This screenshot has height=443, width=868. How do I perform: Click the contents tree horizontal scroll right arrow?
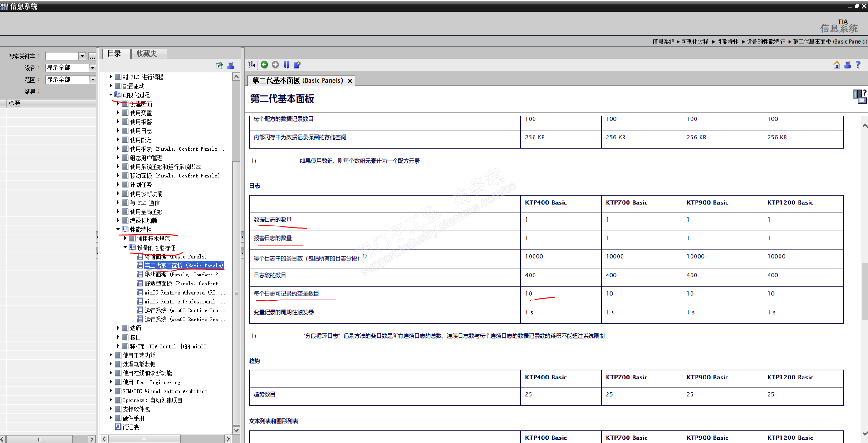click(x=228, y=439)
